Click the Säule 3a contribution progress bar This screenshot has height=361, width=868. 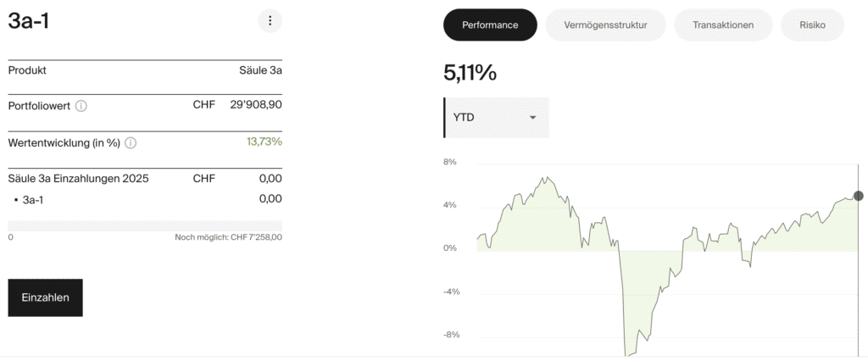click(145, 225)
